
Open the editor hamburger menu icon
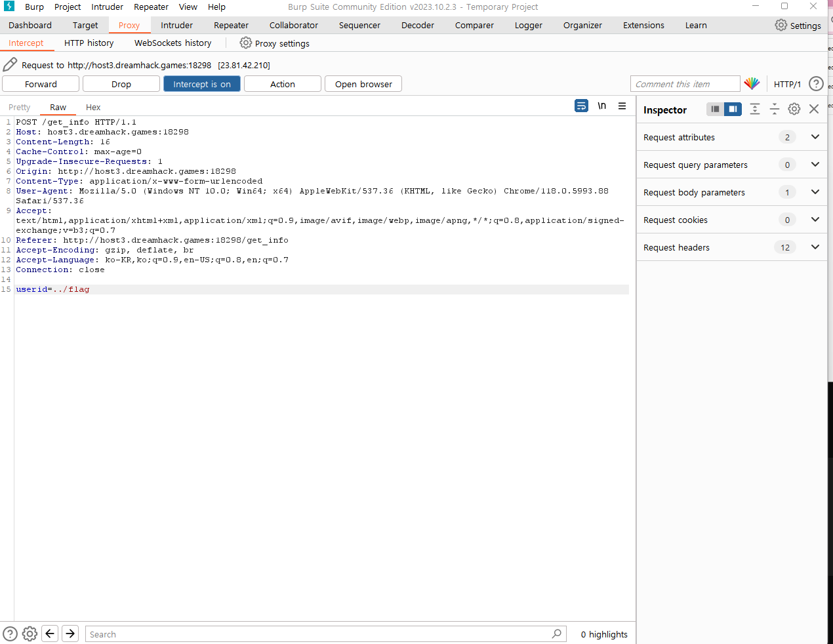pyautogui.click(x=622, y=106)
